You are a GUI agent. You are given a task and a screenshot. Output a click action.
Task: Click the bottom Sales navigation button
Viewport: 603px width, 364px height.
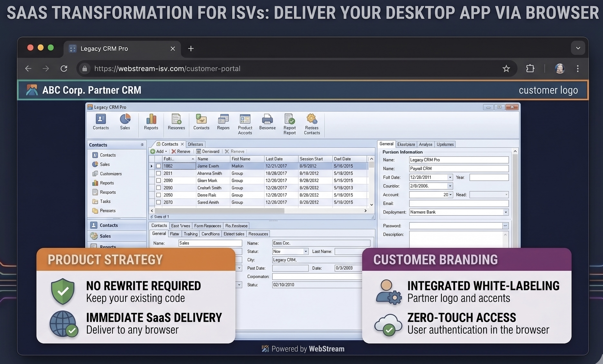tap(117, 236)
